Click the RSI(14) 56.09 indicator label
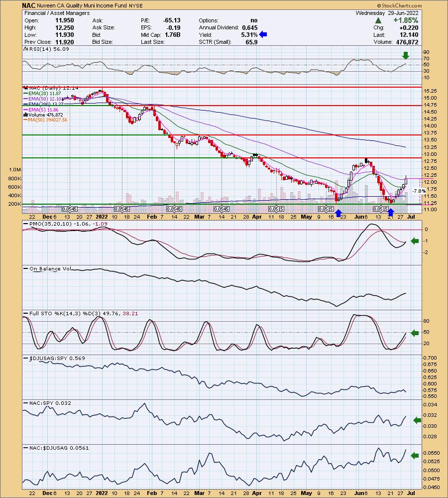The width and height of the screenshot is (448, 498). click(x=47, y=49)
